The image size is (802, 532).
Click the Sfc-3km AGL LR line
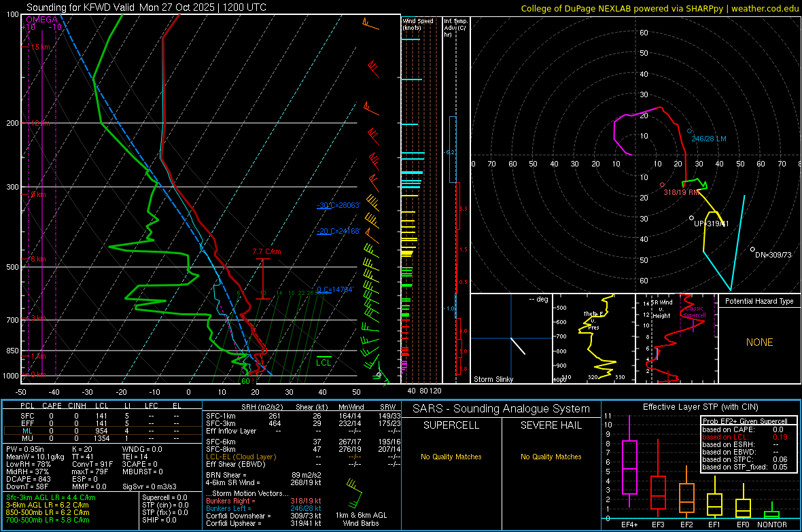(x=51, y=497)
